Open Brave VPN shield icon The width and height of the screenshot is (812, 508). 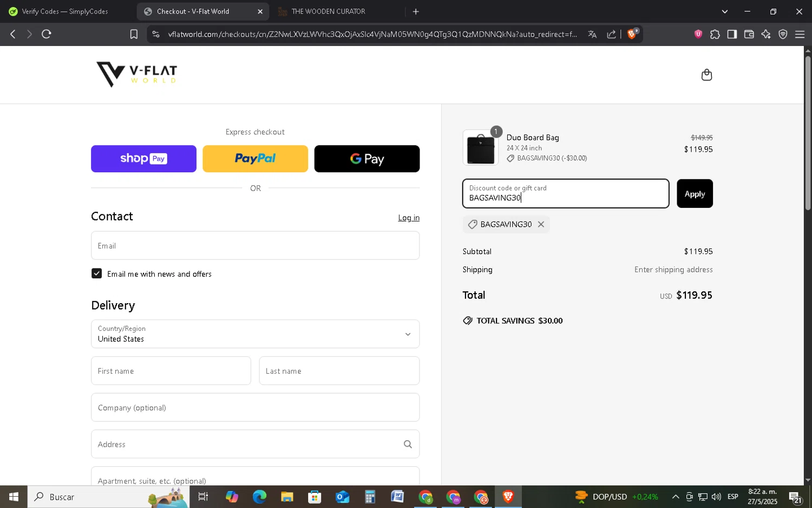pyautogui.click(x=783, y=34)
